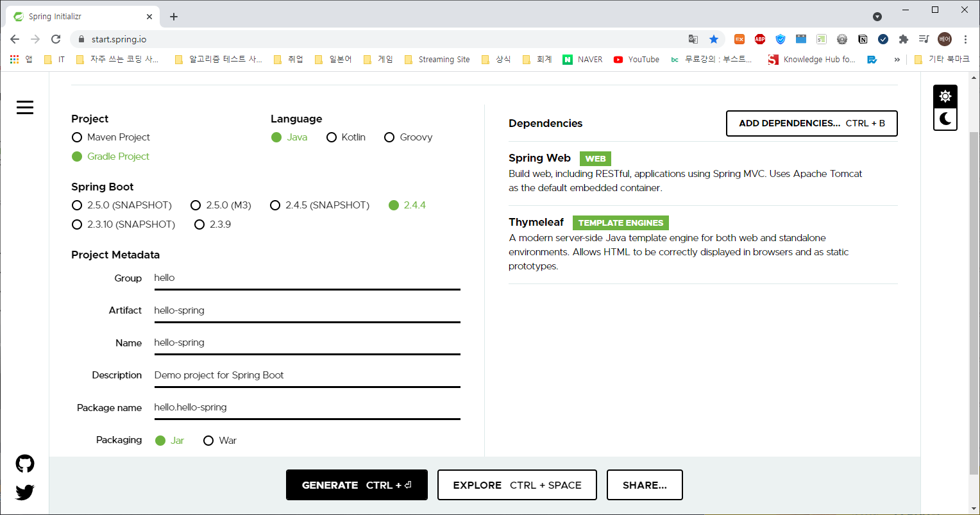Open the Chrome profile avatar
The image size is (980, 515).
945,39
